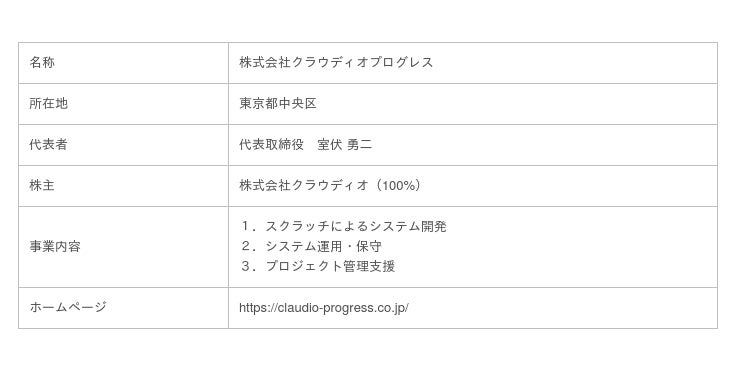Select the line プロジェクト管理支援
This screenshot has height=369, width=740.
pyautogui.click(x=330, y=266)
